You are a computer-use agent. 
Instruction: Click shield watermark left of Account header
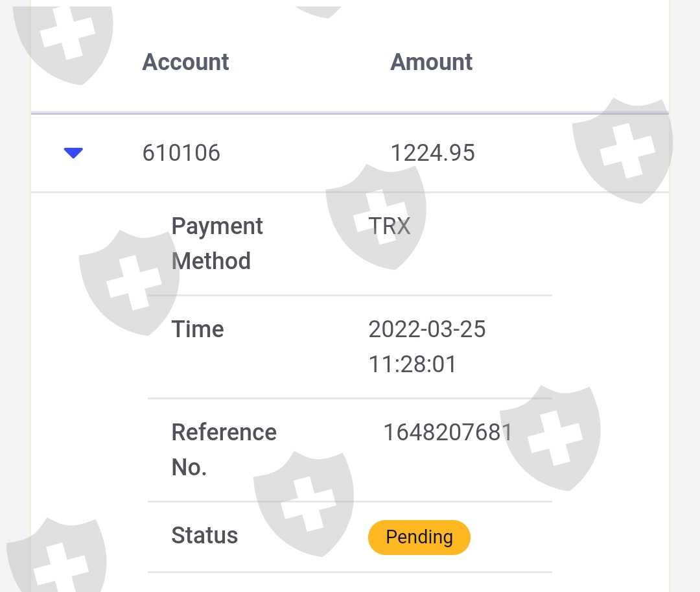pyautogui.click(x=65, y=39)
